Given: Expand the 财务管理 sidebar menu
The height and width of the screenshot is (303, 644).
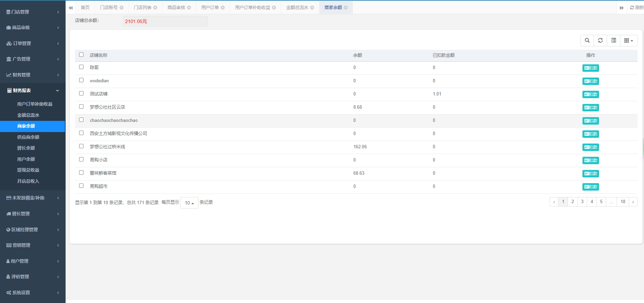Looking at the screenshot, I should coord(32,75).
